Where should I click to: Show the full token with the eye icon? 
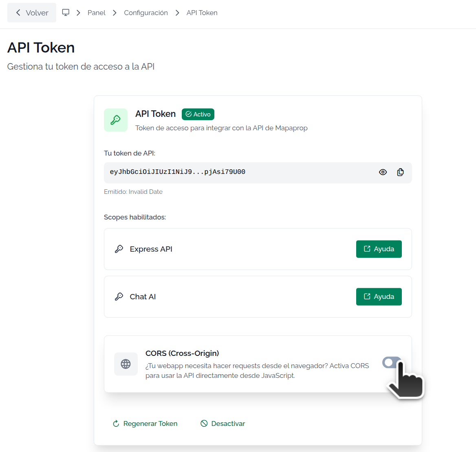[x=383, y=172]
